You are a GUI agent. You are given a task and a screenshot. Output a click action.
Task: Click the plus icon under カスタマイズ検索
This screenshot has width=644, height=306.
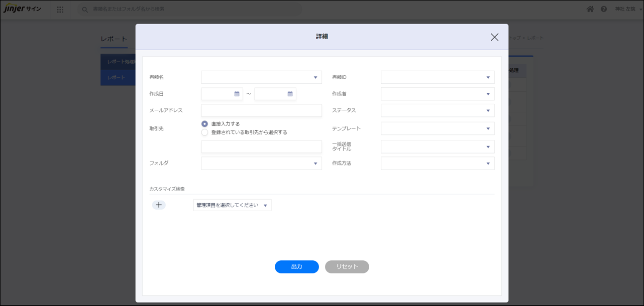point(159,205)
